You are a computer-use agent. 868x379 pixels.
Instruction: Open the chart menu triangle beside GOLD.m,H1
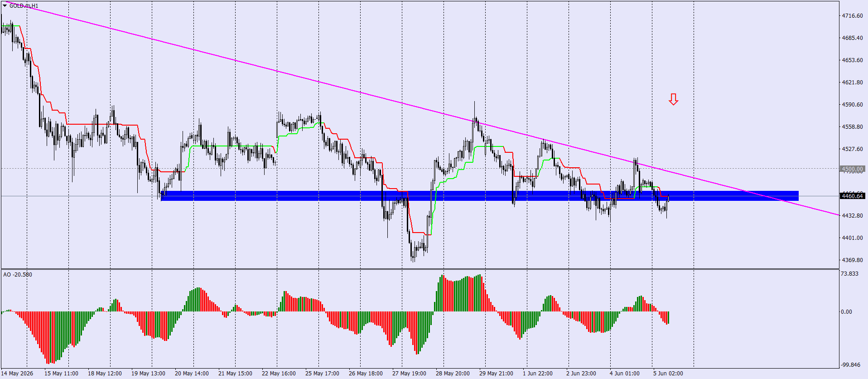tap(5, 6)
